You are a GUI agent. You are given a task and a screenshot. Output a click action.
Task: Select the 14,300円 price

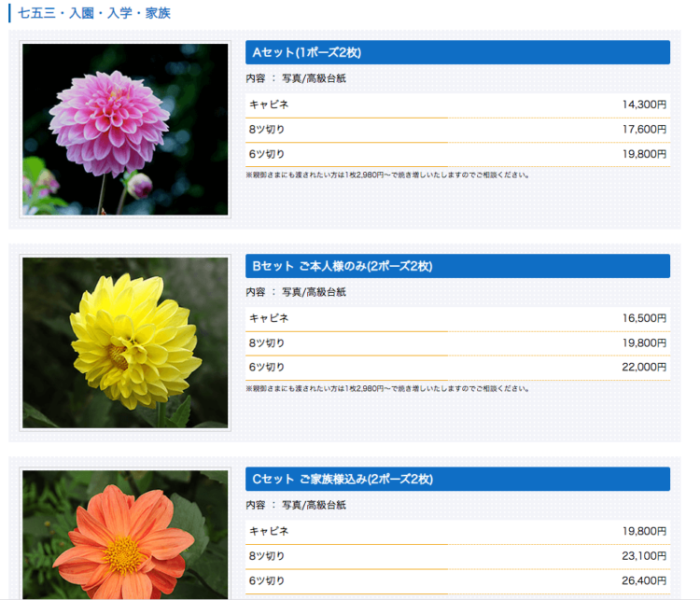pyautogui.click(x=644, y=105)
